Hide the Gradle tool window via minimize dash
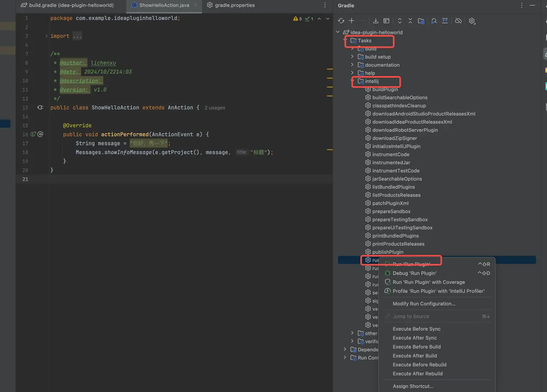This screenshot has height=392, width=547. (532, 6)
